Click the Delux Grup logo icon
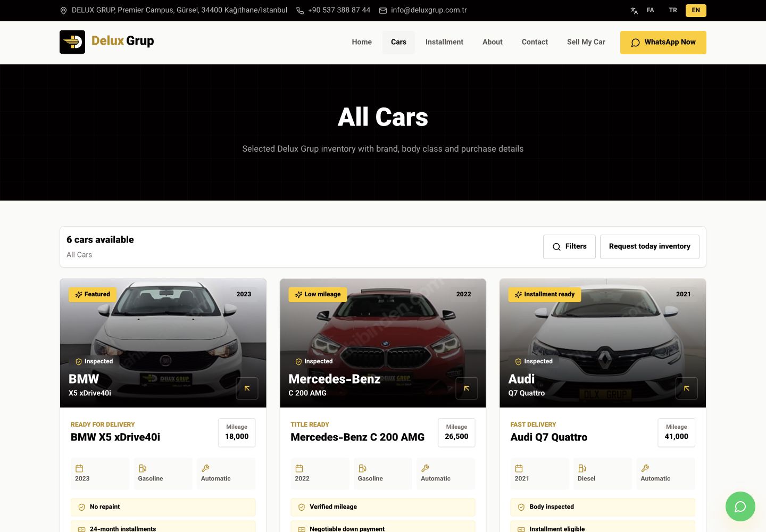This screenshot has height=532, width=766. pos(72,42)
